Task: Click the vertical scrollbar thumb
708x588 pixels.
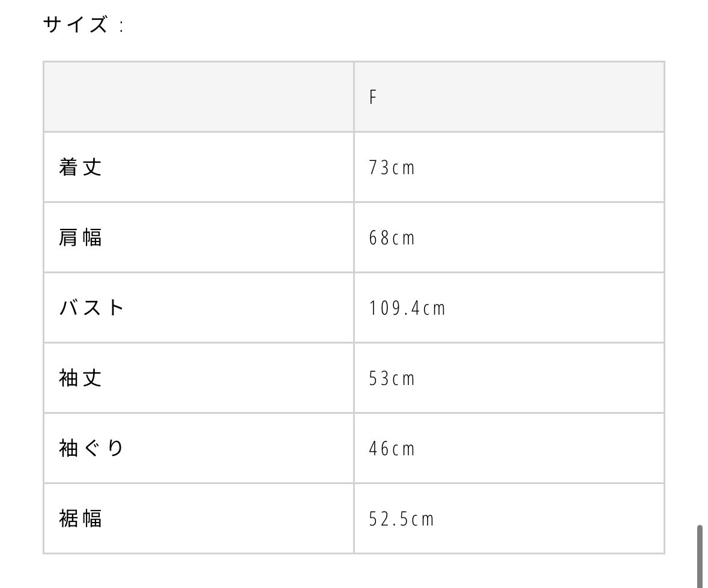Action: pos(700,556)
